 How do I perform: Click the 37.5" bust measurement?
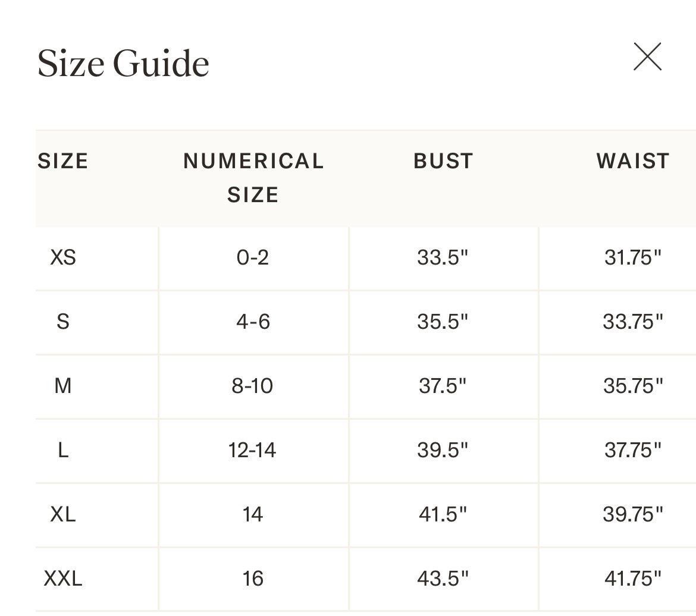tap(443, 386)
